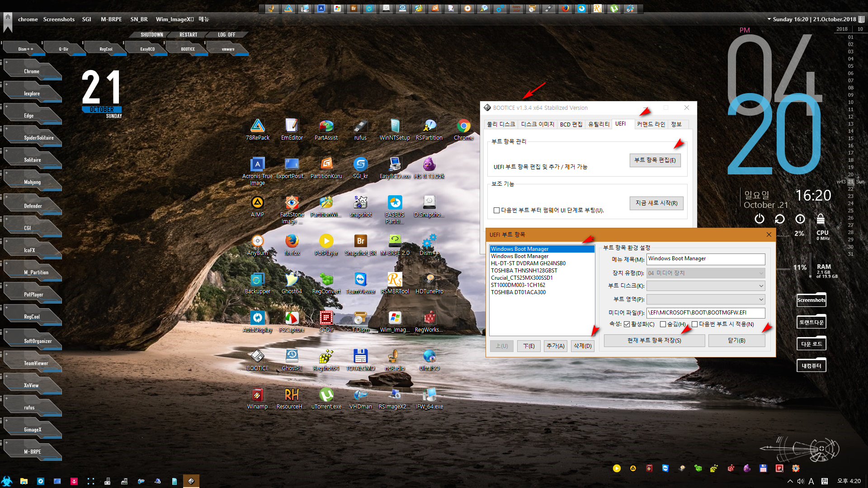Expand the 장치 유형(D) dropdown
The width and height of the screenshot is (868, 488).
(706, 273)
